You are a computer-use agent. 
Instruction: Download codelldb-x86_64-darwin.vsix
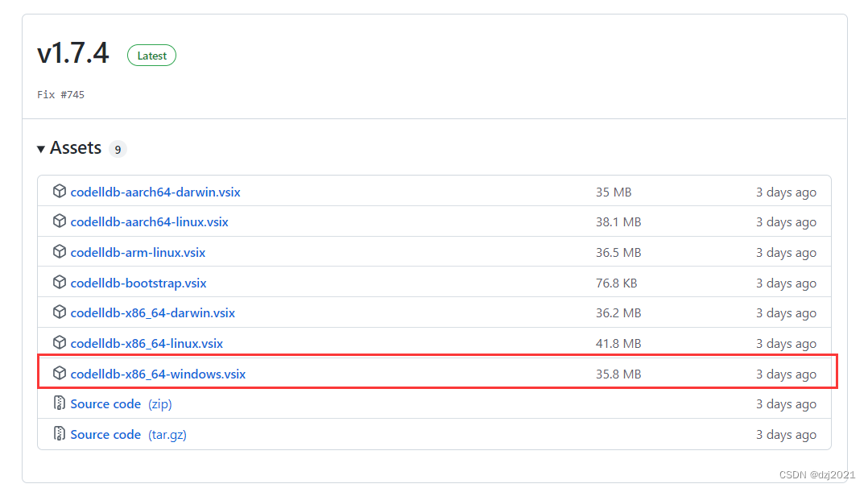pos(153,312)
